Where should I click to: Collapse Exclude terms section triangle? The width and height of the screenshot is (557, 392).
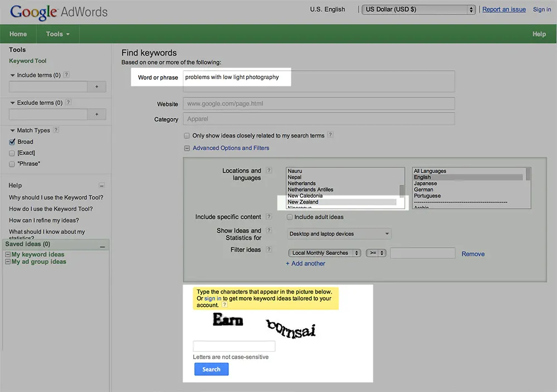12,103
